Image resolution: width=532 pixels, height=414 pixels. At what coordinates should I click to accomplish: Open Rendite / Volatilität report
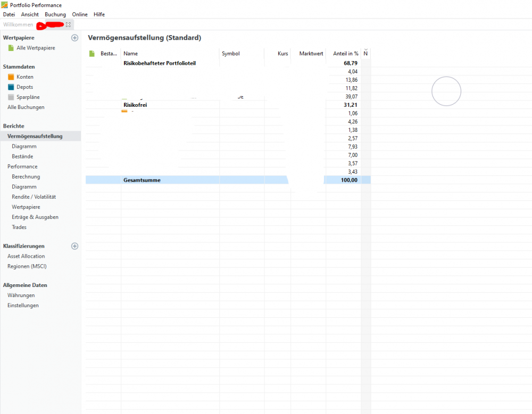[34, 197]
